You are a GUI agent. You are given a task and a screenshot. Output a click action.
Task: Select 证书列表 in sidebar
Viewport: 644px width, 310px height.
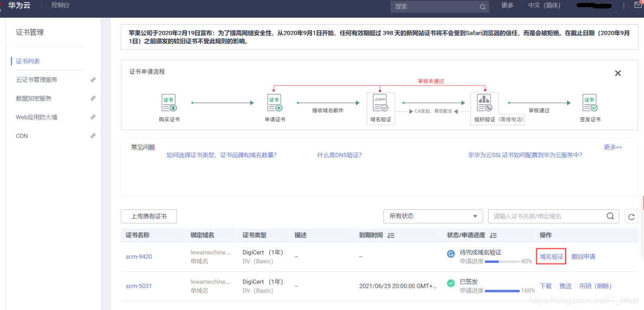(28, 61)
